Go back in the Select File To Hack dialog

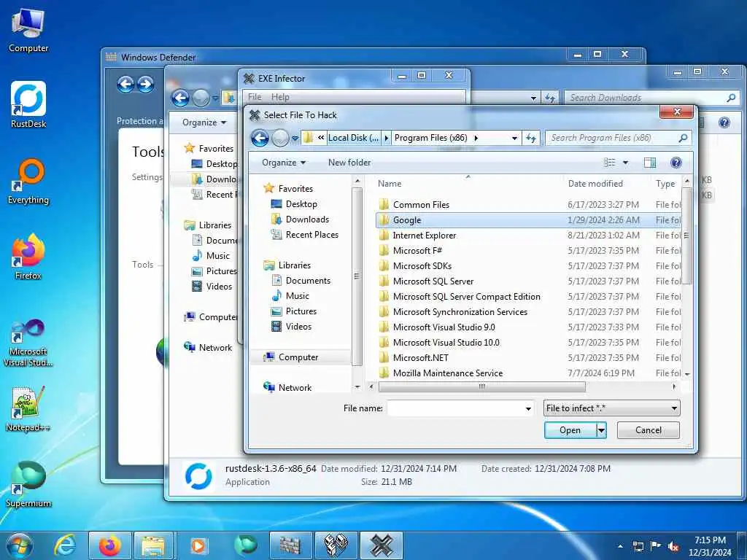[260, 138]
